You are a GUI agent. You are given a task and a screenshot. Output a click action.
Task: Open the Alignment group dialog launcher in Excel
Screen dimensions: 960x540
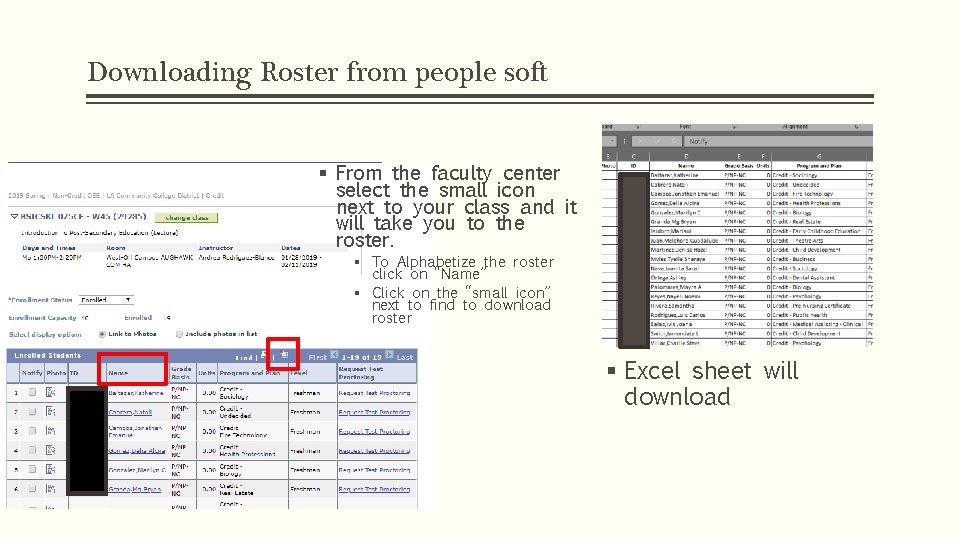[857, 127]
